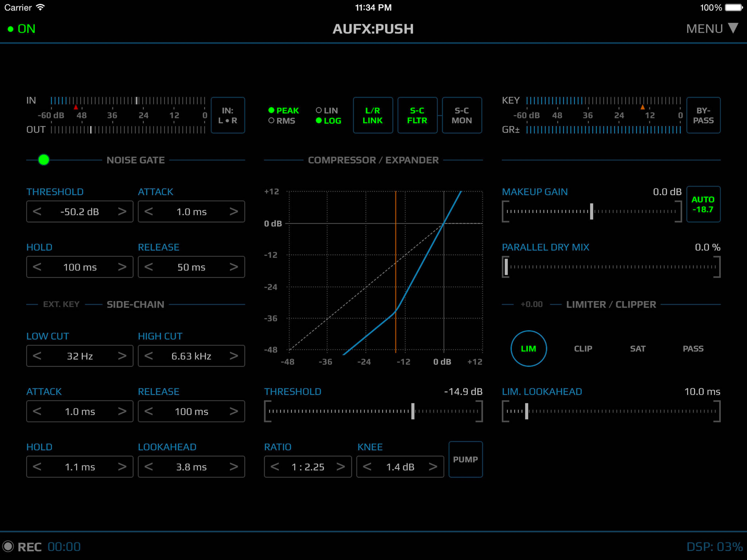Click the +0.00 limiter ceiling value
The image size is (747, 560).
pyautogui.click(x=532, y=304)
